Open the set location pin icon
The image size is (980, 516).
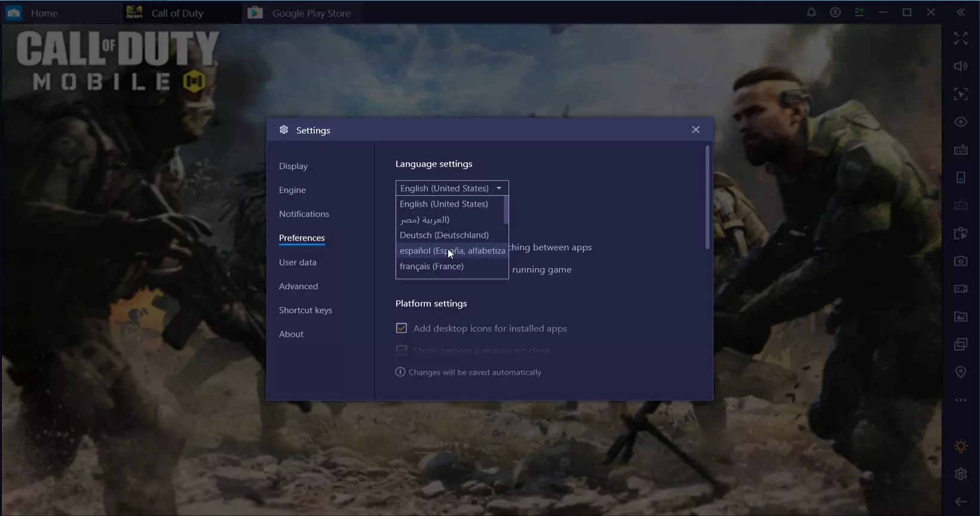[x=960, y=372]
